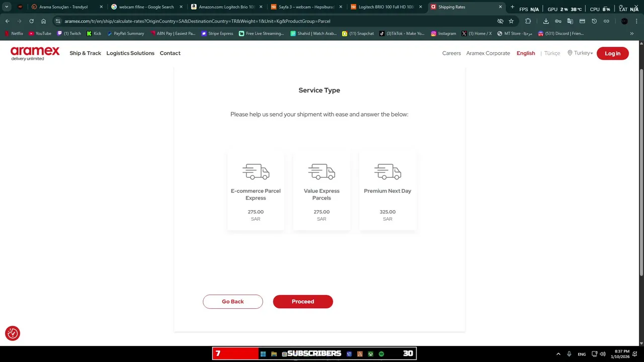Open the Logistics Solutions menu
This screenshot has width=644, height=362.
pos(130,53)
